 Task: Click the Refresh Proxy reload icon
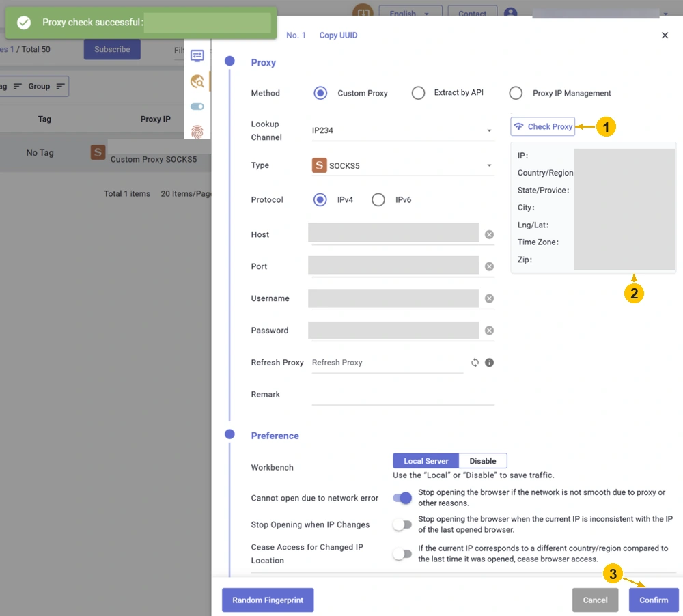[475, 363]
